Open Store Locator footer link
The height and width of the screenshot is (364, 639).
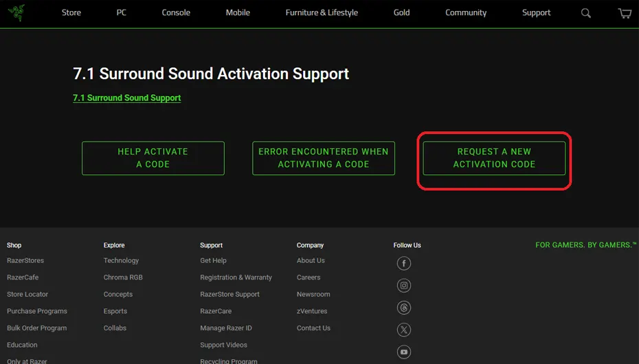[x=27, y=295]
